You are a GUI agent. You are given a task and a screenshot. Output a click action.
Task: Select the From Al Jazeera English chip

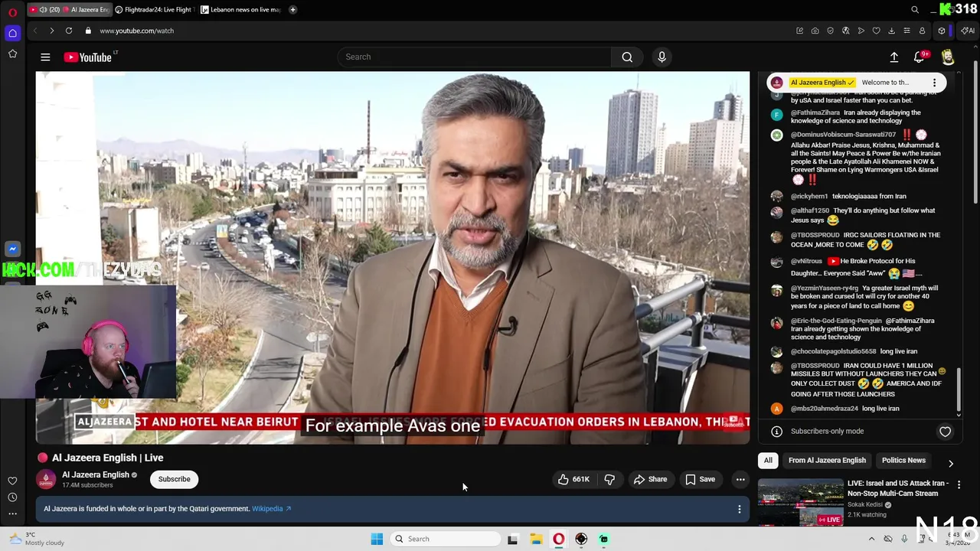coord(827,460)
